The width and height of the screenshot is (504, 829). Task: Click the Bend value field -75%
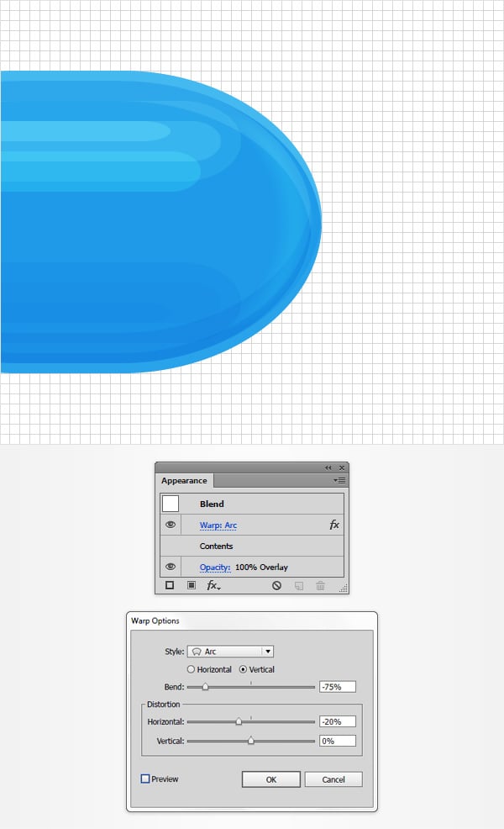[338, 687]
